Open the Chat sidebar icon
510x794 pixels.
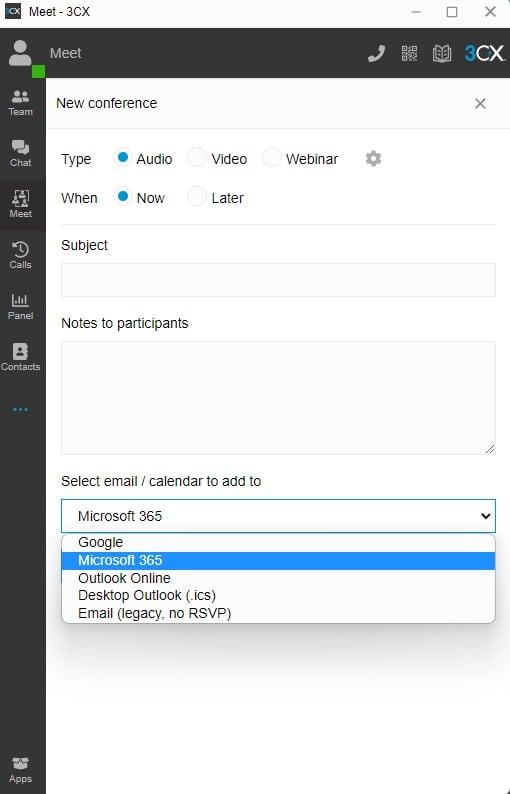tap(20, 154)
